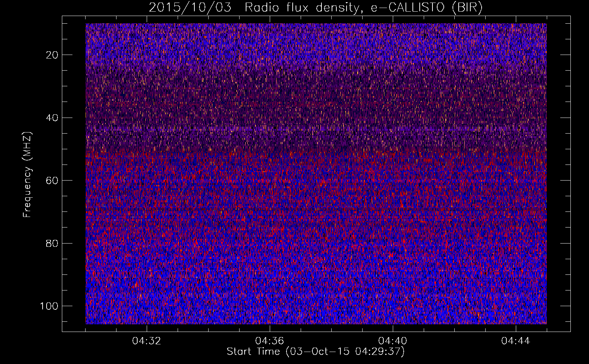
Task: Click the 'Frequency (MHZ)' axis label
Action: [x=28, y=175]
